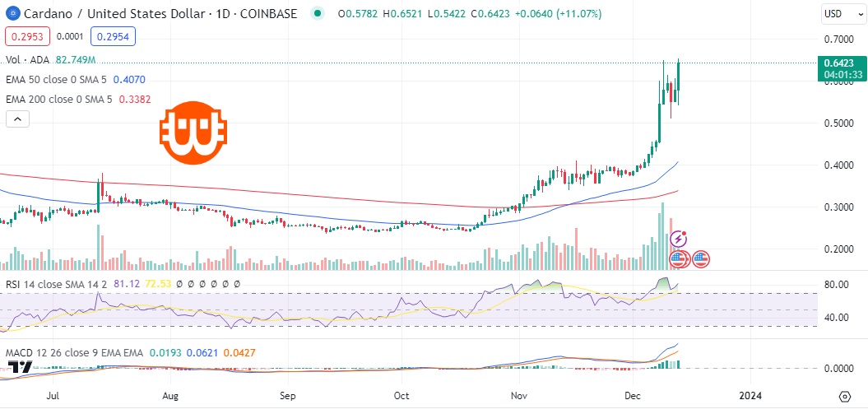Click the change value +0.0640 (+11.07%)
This screenshot has width=868, height=414.
[558, 13]
